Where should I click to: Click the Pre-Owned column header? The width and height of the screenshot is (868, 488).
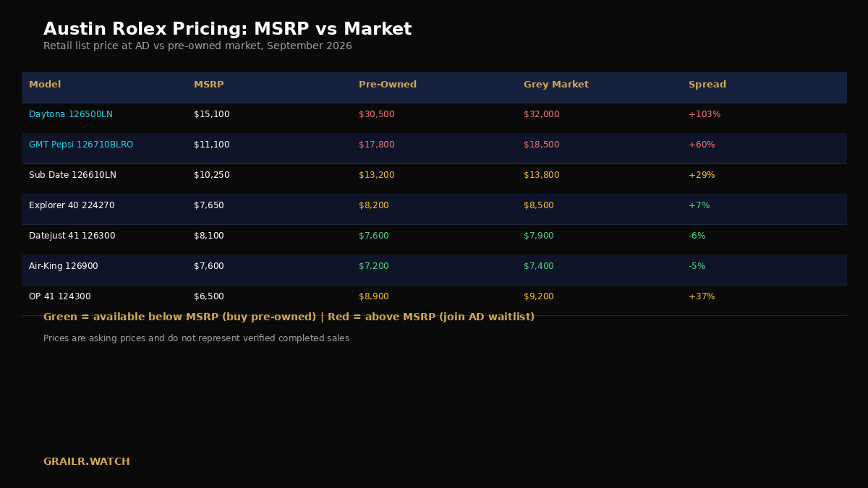coord(388,85)
